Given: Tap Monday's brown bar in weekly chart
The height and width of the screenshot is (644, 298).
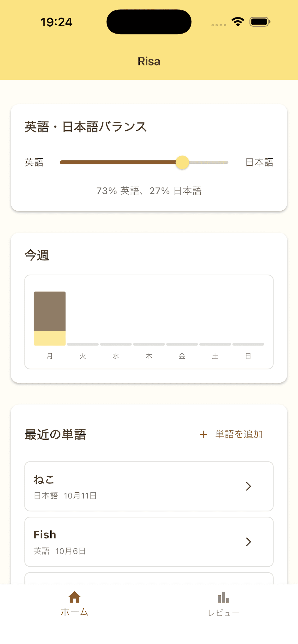Looking at the screenshot, I should click(x=50, y=311).
